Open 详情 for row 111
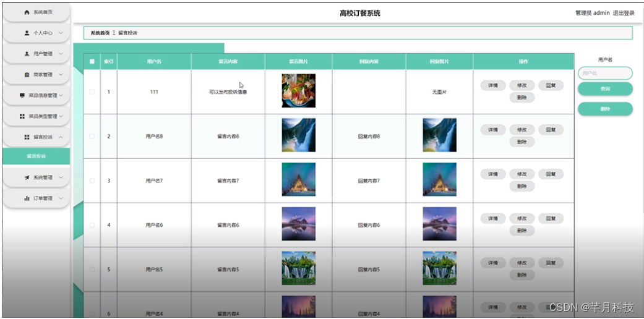This screenshot has width=644, height=319. click(x=493, y=85)
